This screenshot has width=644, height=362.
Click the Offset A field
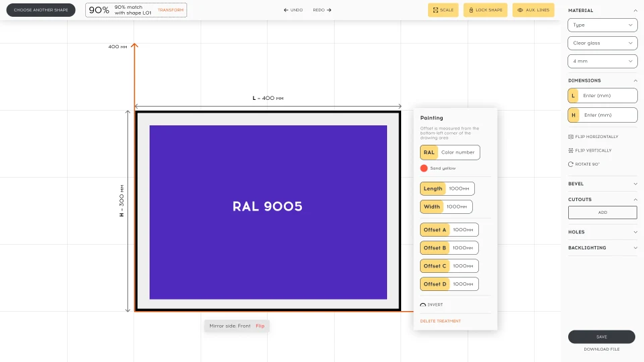point(449,230)
